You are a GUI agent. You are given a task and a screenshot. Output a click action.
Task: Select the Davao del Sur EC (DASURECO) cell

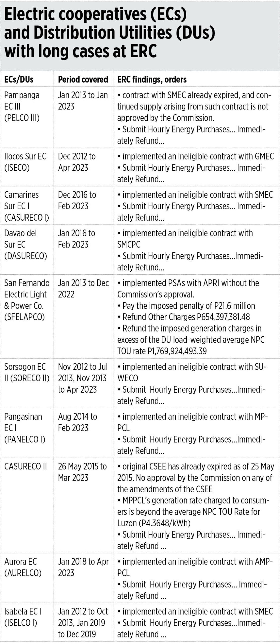pyautogui.click(x=25, y=244)
